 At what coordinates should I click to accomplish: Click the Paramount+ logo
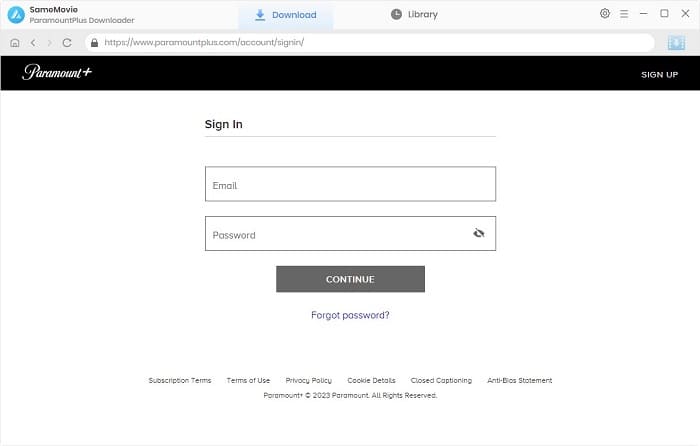pyautogui.click(x=57, y=72)
